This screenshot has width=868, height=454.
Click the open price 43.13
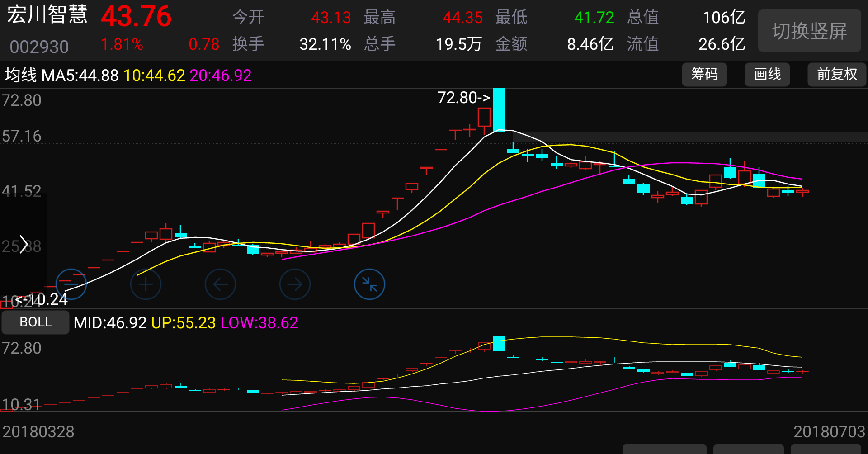coord(331,18)
